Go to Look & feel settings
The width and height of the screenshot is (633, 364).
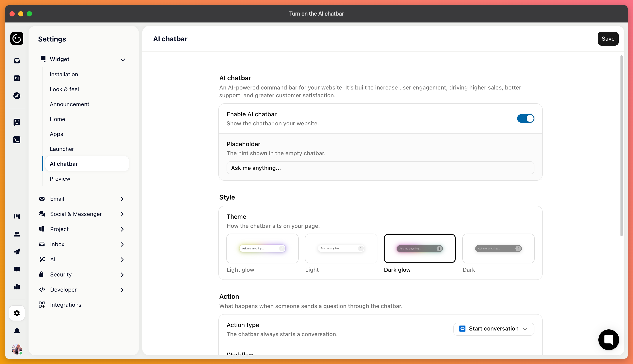64,89
